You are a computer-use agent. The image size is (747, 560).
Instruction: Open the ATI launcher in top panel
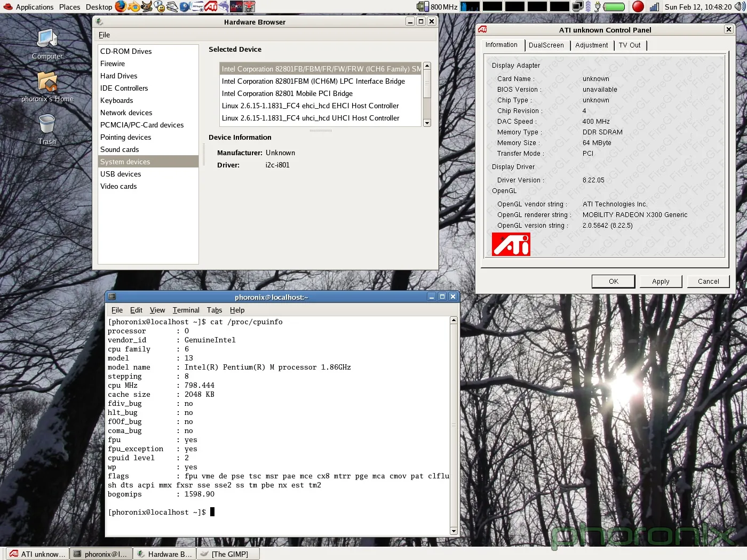point(210,6)
